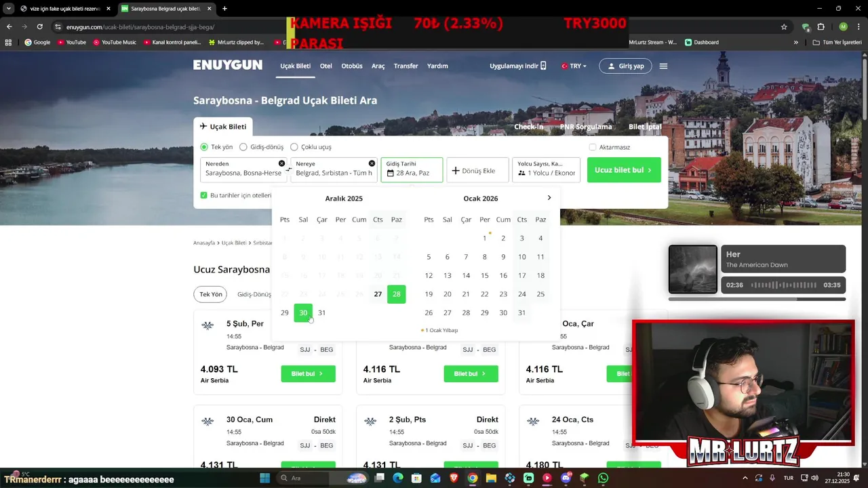The image size is (868, 488).
Task: Show the tab search dropdown arrow
Action: [8, 9]
